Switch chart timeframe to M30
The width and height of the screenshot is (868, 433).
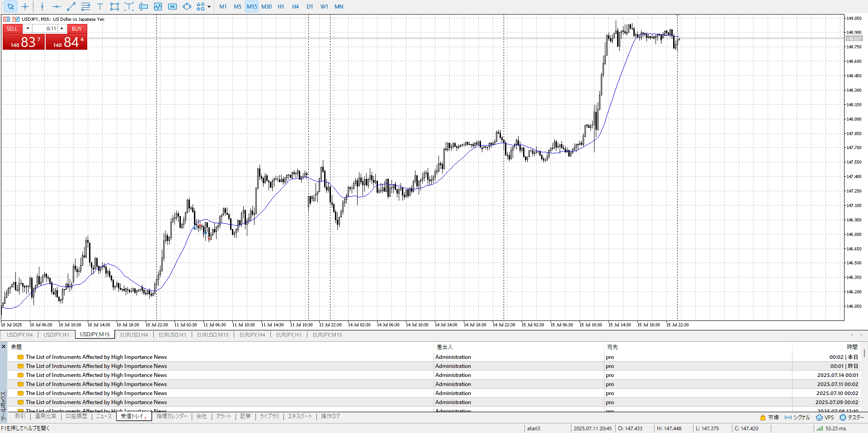[266, 7]
